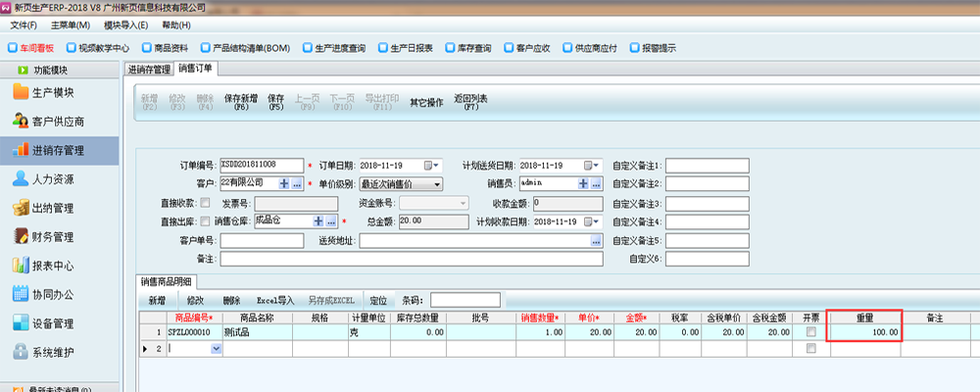Enable the 直接出库 checkbox
This screenshot has width=980, height=392.
pyautogui.click(x=205, y=221)
